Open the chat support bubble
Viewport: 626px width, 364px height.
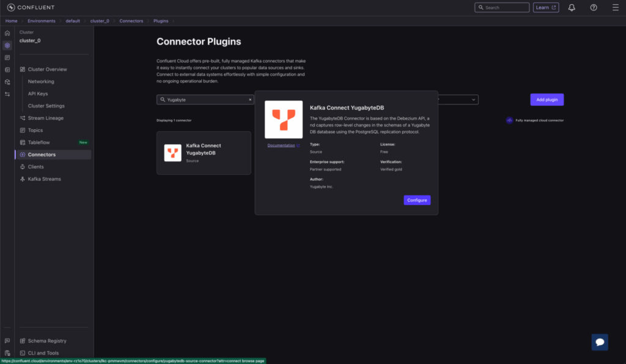point(600,342)
